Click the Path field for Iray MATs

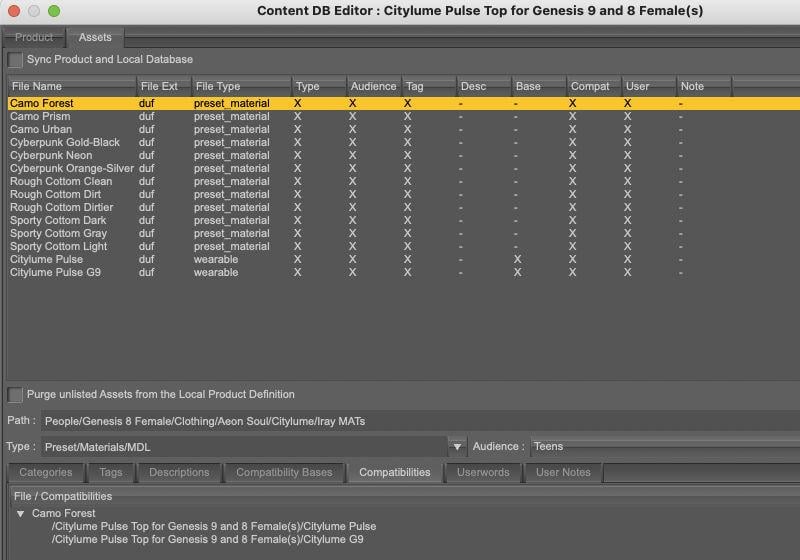click(420, 421)
